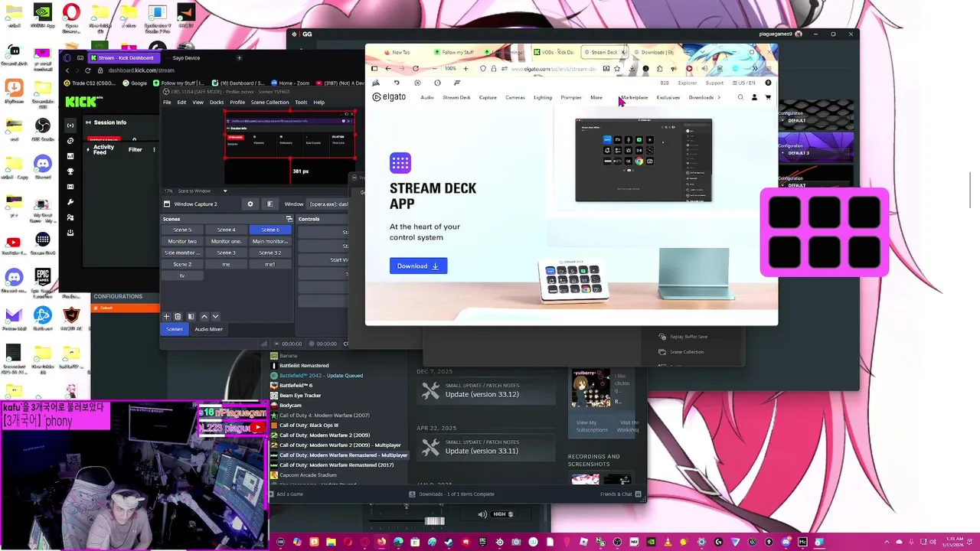Pop out the OBS Scenes dock
The width and height of the screenshot is (980, 551).
pyautogui.click(x=289, y=219)
